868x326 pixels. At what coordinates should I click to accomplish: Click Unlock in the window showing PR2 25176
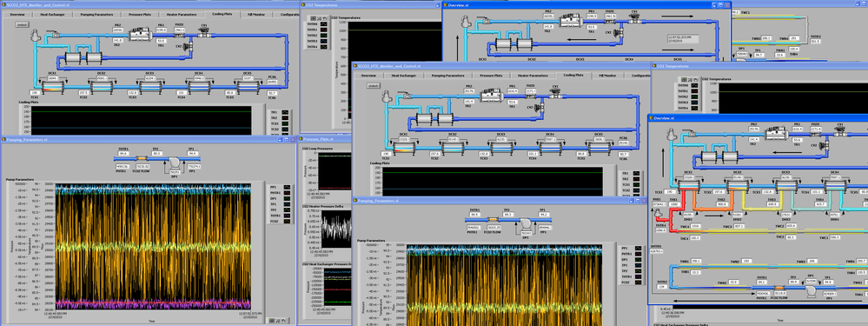[x=374, y=85]
